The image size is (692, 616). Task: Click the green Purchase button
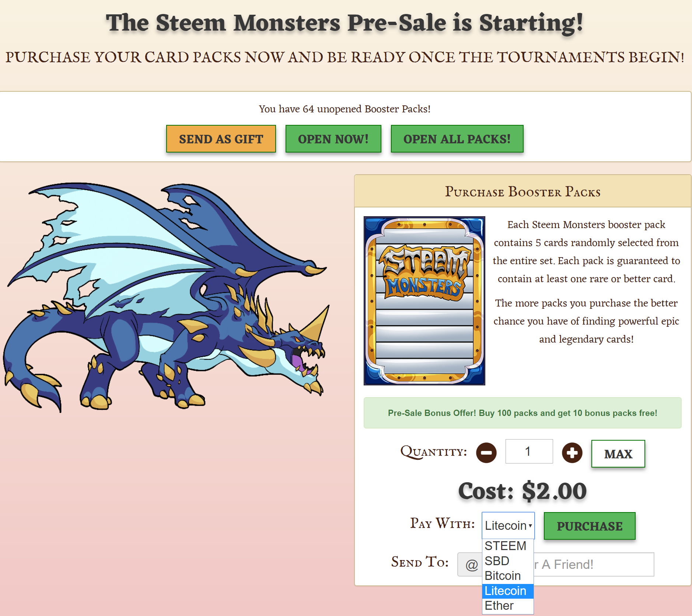(590, 526)
